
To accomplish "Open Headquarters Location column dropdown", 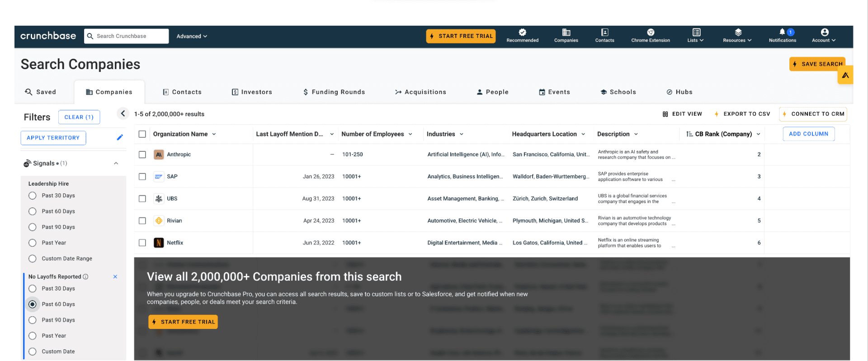I will pos(583,134).
